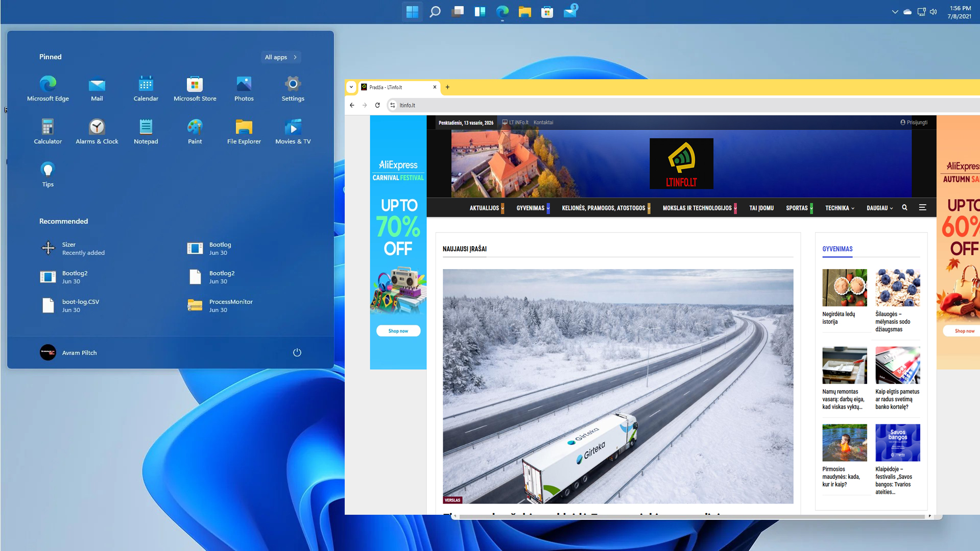This screenshot has height=551, width=980.
Task: Open the Tips app
Action: 47,174
